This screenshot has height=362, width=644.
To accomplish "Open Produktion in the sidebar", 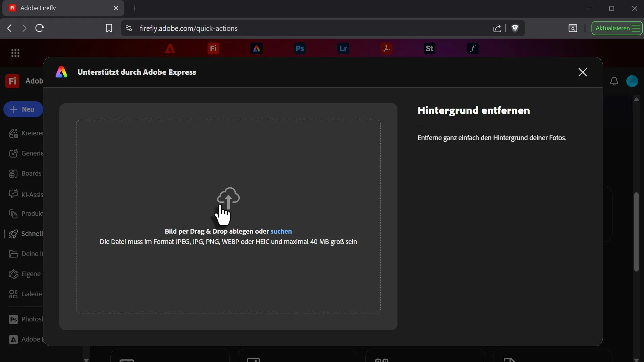I will [x=26, y=214].
